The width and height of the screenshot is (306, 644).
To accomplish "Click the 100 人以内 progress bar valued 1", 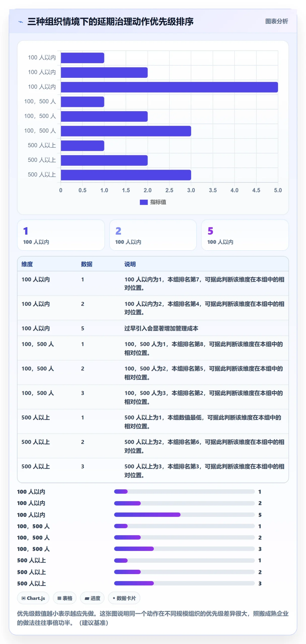I will 184,492.
